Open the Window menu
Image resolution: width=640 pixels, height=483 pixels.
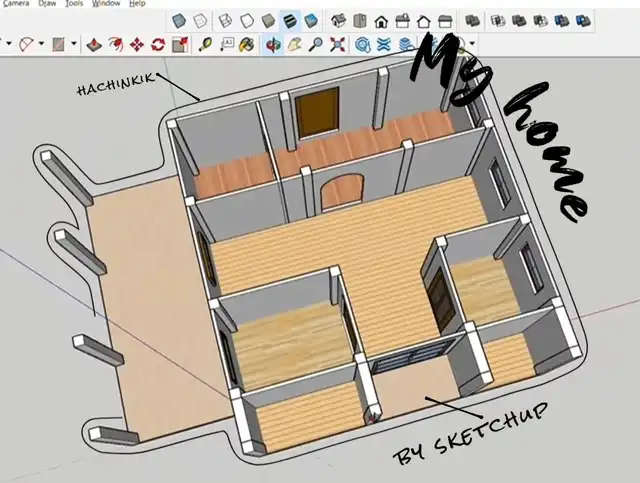[x=108, y=3]
